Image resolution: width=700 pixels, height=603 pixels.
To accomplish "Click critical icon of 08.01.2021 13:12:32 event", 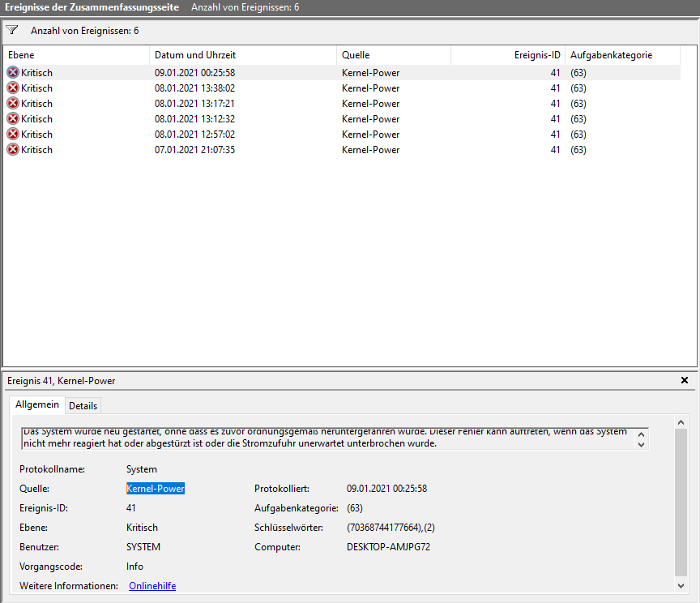I will pos(13,119).
